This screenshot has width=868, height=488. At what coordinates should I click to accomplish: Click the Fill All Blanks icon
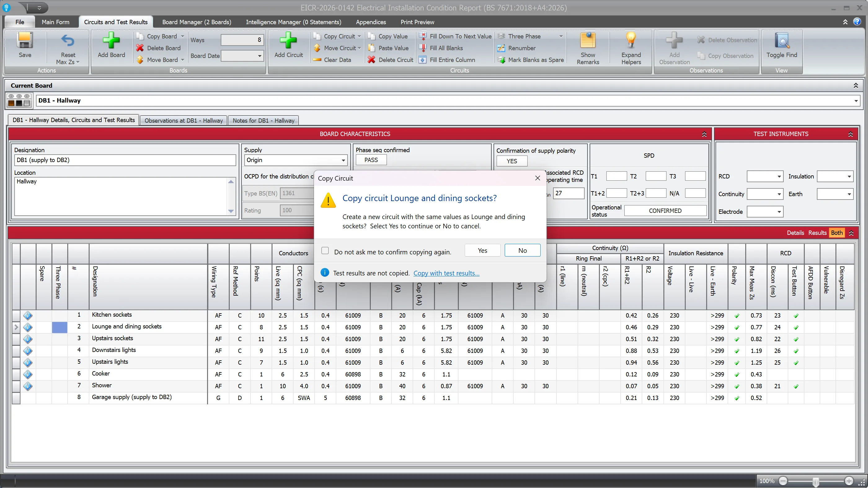(423, 48)
